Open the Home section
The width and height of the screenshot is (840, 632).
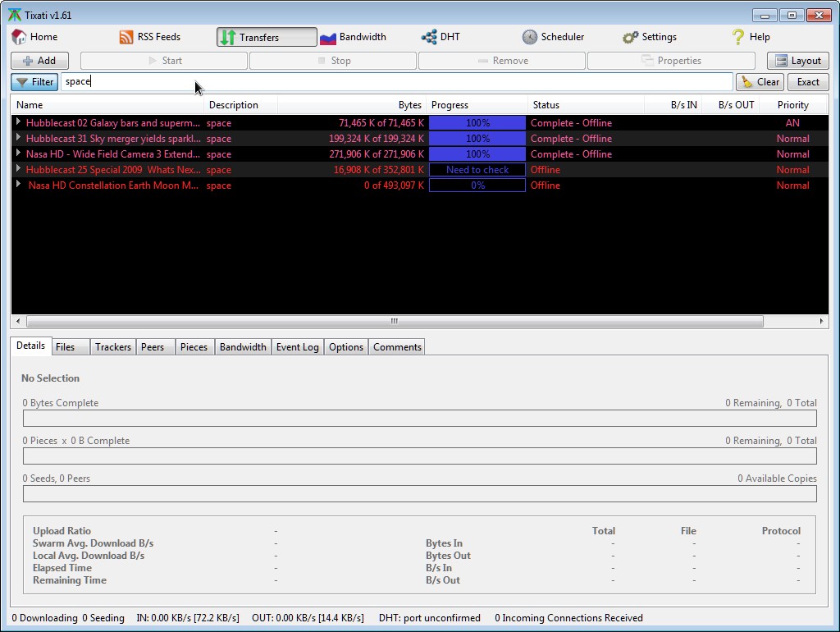34,37
